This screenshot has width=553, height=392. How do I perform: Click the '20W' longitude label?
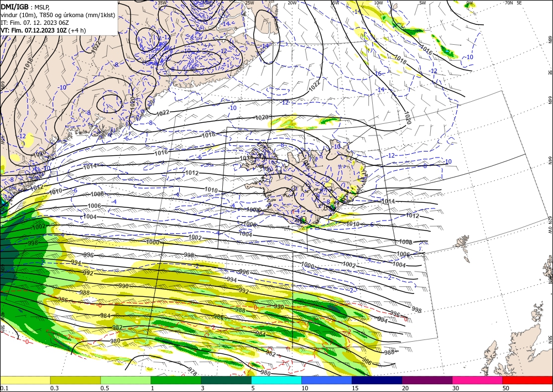coord(292,2)
